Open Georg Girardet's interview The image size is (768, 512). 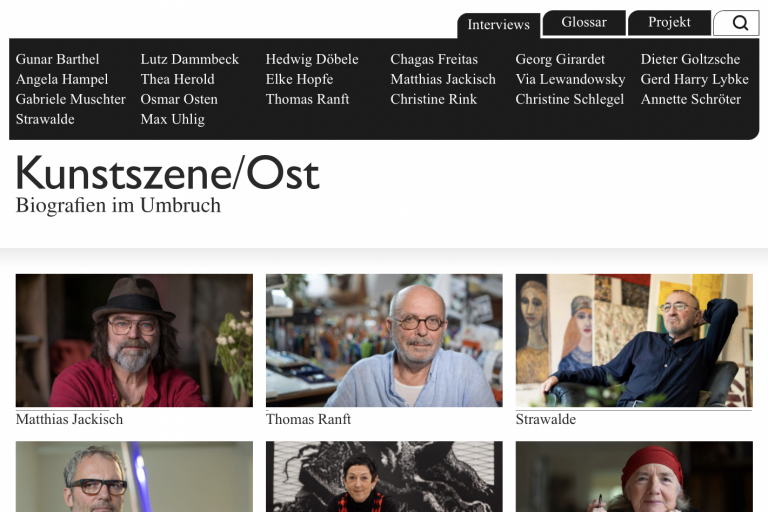(x=560, y=59)
